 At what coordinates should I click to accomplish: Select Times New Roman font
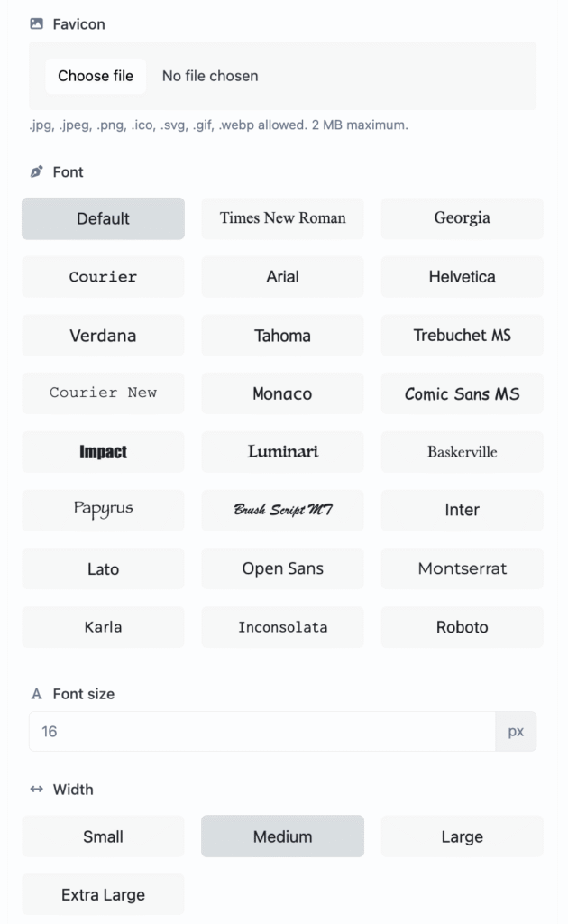[282, 218]
